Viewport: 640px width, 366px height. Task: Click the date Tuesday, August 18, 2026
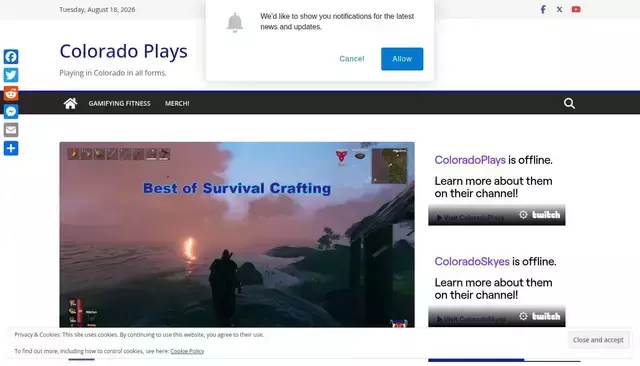pyautogui.click(x=97, y=9)
